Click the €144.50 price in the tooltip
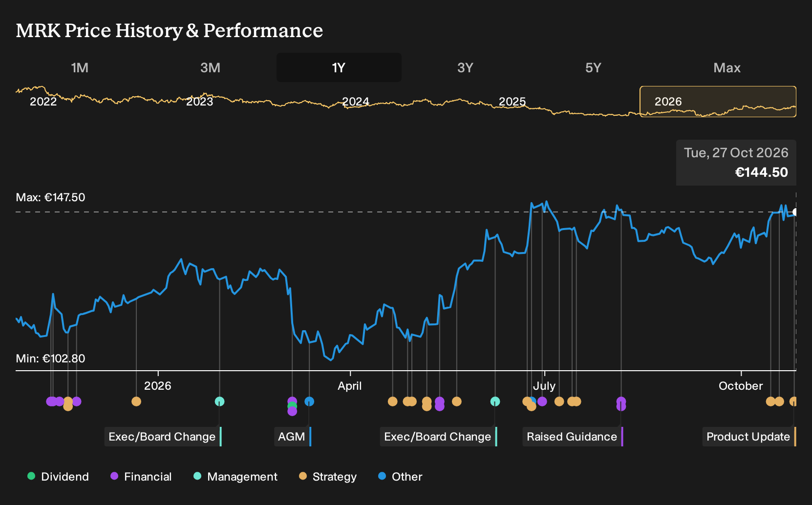Screen dimensions: 812x505 coord(762,172)
